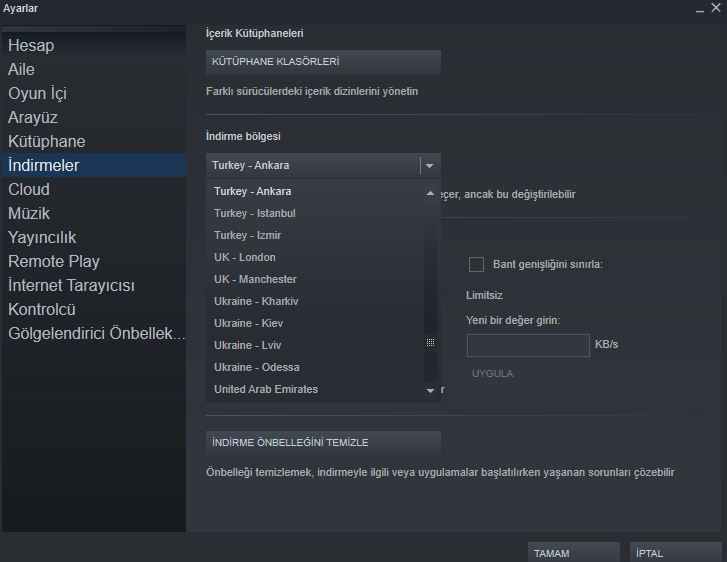The image size is (727, 562).
Task: Click KÜTÜPHANE KLASÖRLERİ button
Action: point(323,62)
